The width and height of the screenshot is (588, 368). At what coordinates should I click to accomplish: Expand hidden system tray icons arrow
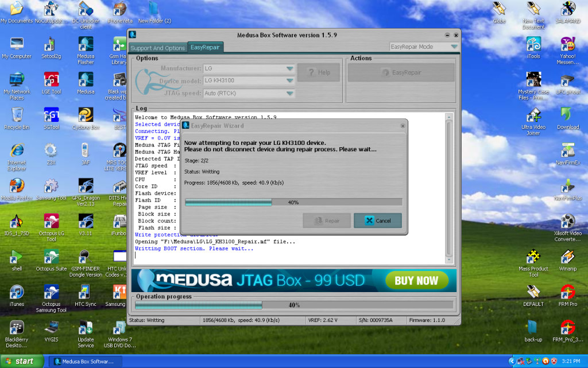click(512, 361)
